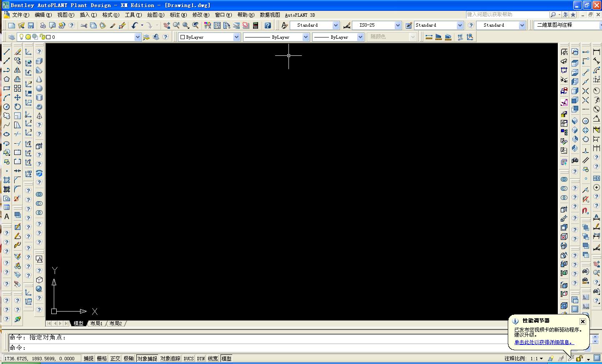Open the 修改(M) menu
Viewport: 602px width, 364px height.
click(201, 15)
